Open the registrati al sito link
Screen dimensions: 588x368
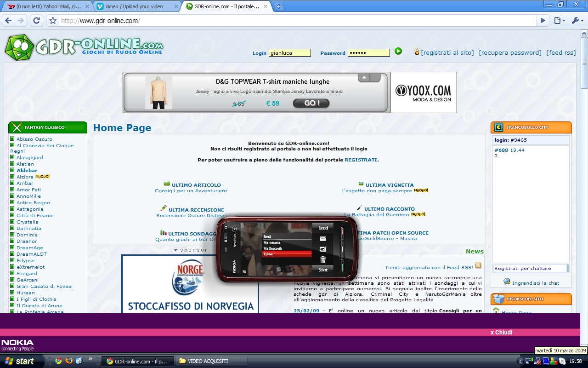click(x=447, y=52)
